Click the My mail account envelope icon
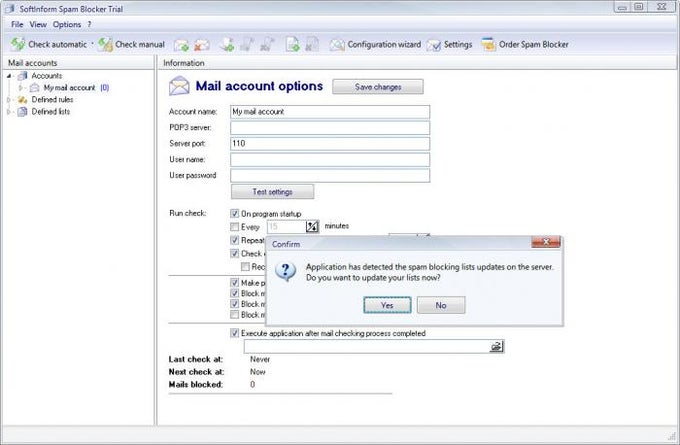The image size is (680, 445). [35, 88]
